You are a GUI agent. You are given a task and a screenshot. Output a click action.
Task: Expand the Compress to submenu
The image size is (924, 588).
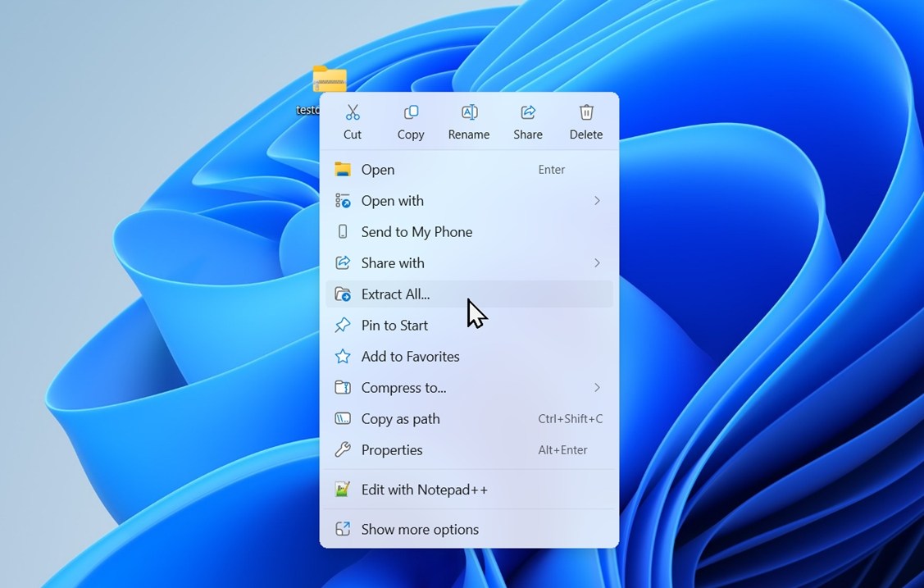tap(598, 387)
